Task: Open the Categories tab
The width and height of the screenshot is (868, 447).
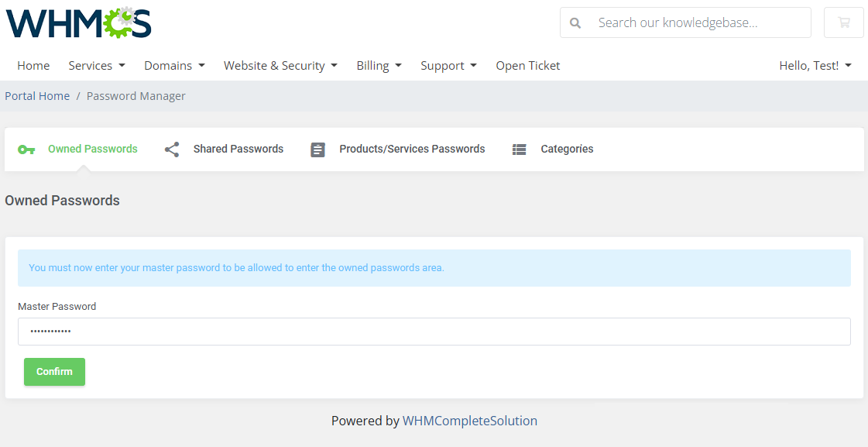Action: tap(552, 149)
